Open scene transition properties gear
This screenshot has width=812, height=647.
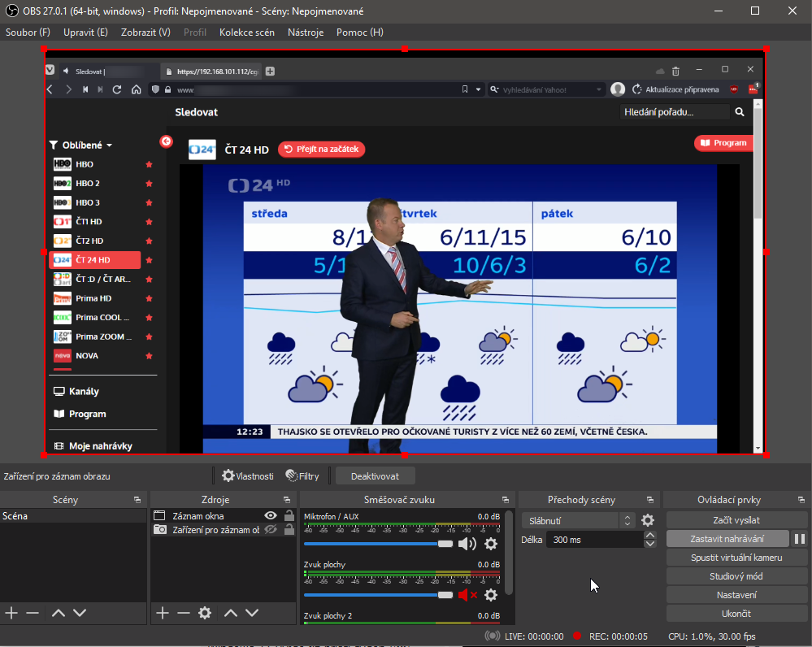point(648,520)
